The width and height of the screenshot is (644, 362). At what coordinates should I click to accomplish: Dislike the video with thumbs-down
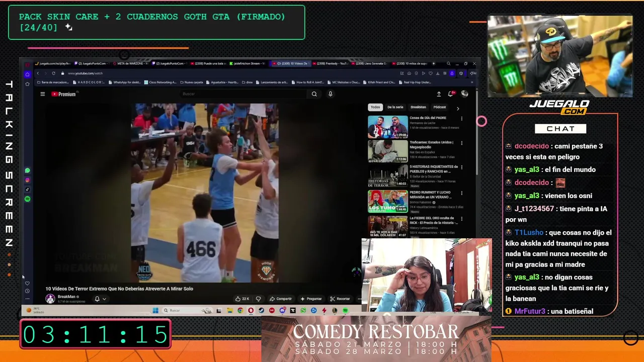point(259,299)
